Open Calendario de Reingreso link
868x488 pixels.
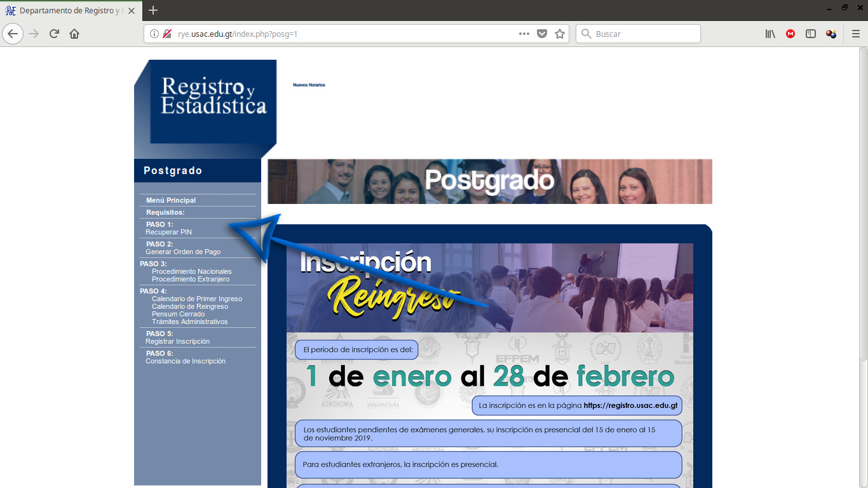pos(190,306)
